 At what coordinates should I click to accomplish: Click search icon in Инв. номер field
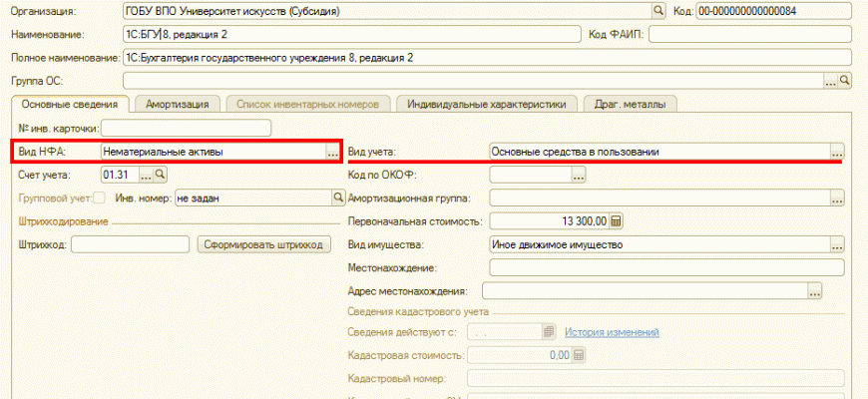(x=337, y=199)
